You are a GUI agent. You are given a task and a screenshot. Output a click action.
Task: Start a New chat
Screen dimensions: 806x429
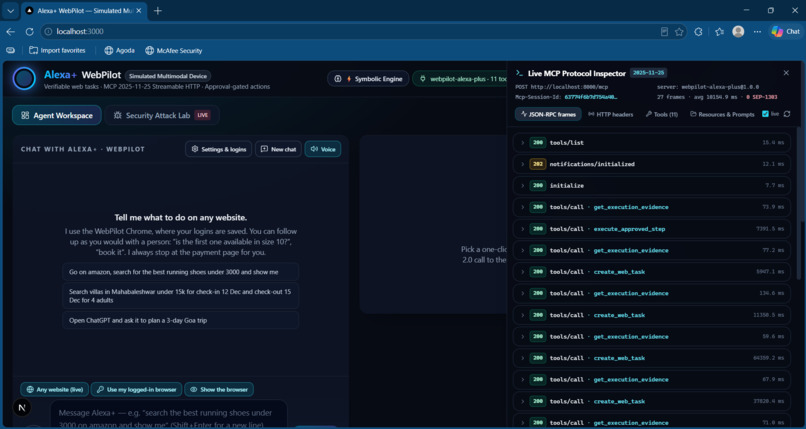pos(278,149)
